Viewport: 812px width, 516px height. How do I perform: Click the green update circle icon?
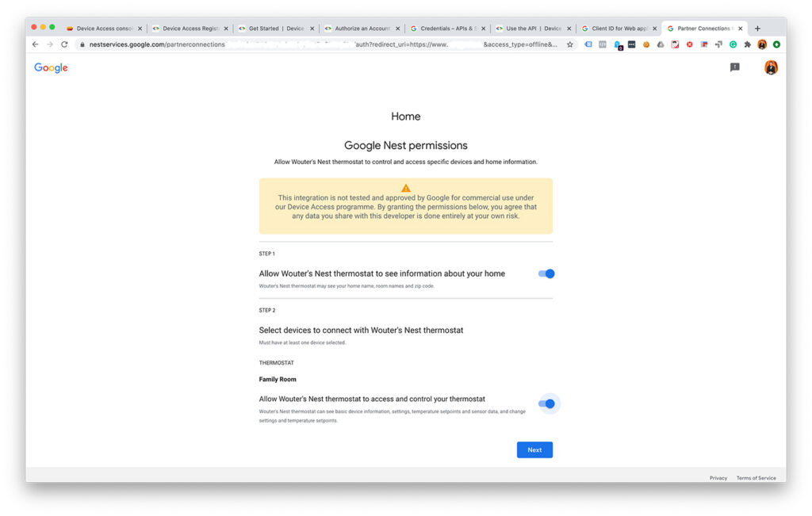[776, 44]
